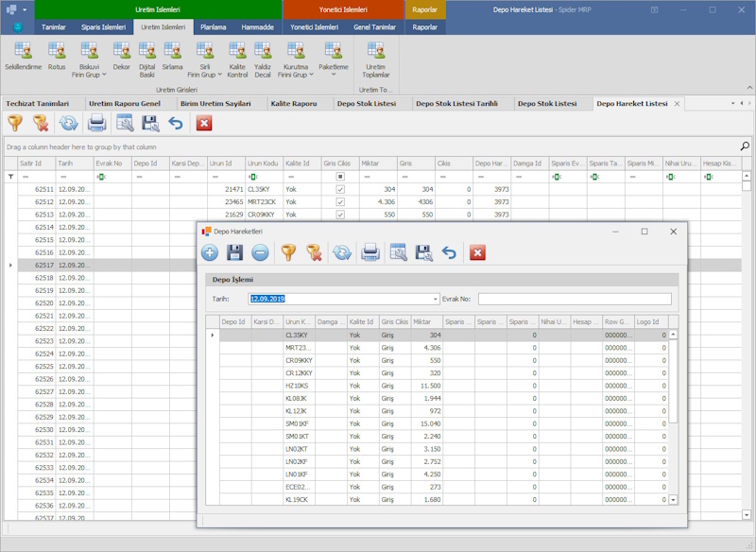Image resolution: width=756 pixels, height=552 pixels.
Task: Open Kalite Kontrol from the ribbon
Action: coord(237,57)
